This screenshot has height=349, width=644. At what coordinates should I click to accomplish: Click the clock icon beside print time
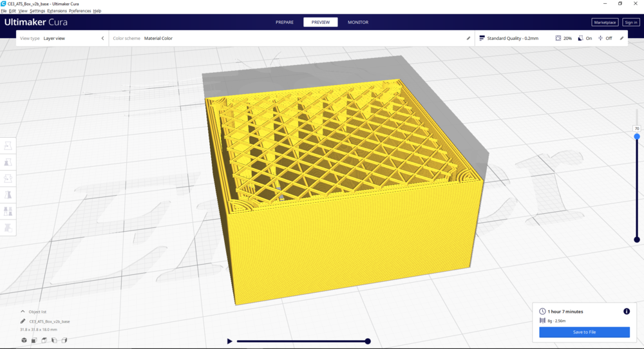pos(542,311)
